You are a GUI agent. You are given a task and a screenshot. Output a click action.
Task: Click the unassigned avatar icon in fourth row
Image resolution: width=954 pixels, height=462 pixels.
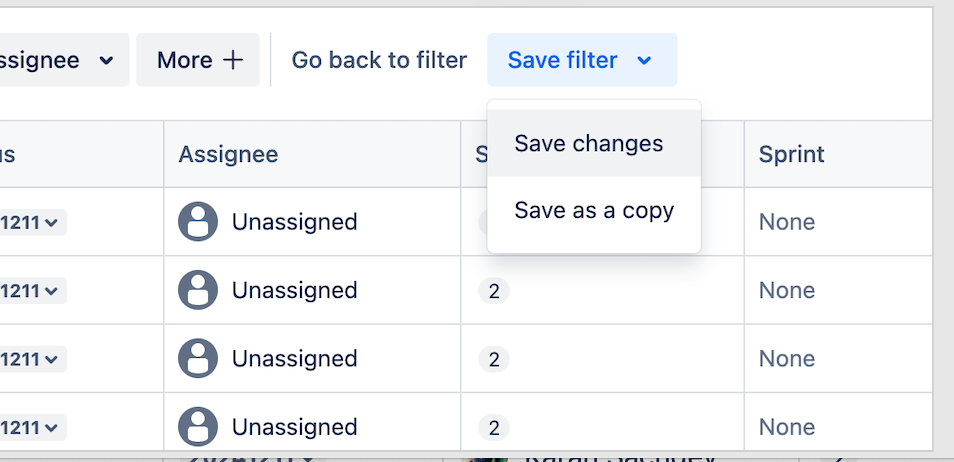198,427
